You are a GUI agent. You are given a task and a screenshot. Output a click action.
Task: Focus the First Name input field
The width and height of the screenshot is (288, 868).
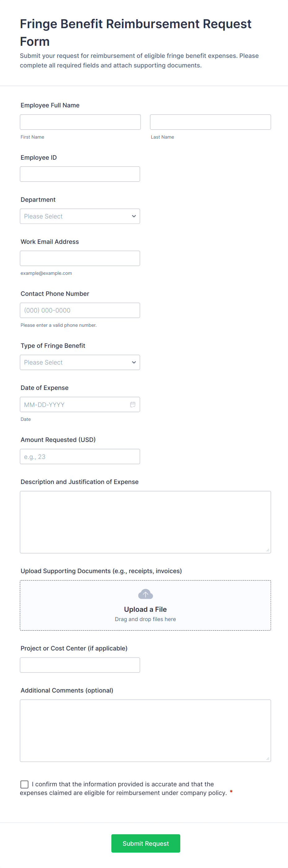coord(80,122)
